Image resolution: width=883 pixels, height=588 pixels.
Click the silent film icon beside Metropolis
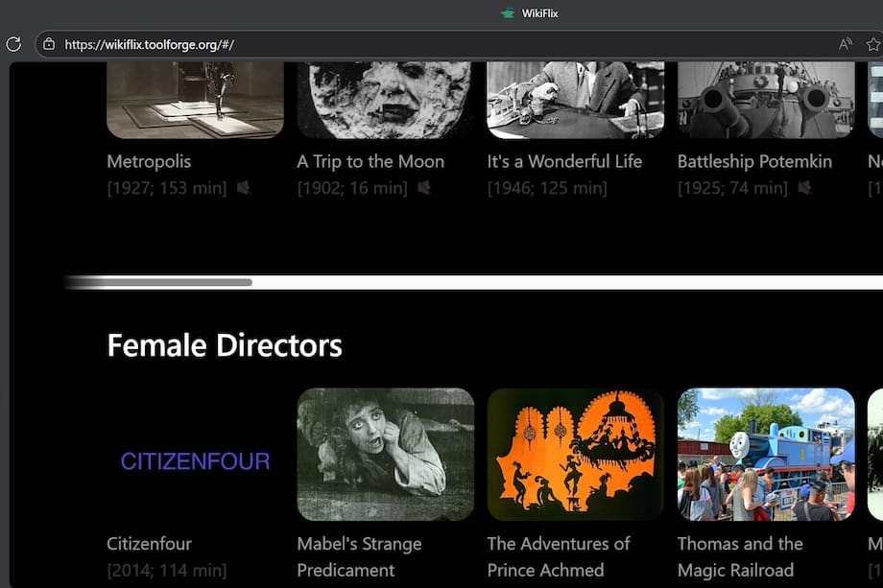click(x=244, y=188)
